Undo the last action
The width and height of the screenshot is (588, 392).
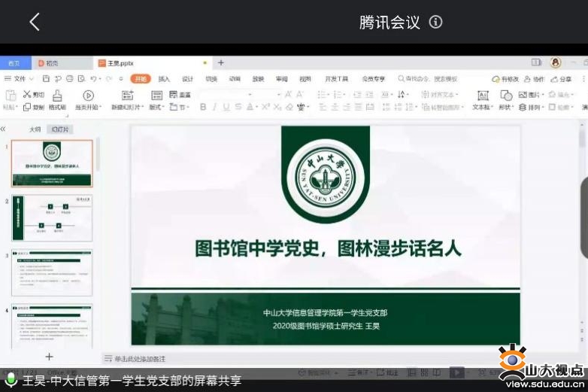tap(94, 79)
